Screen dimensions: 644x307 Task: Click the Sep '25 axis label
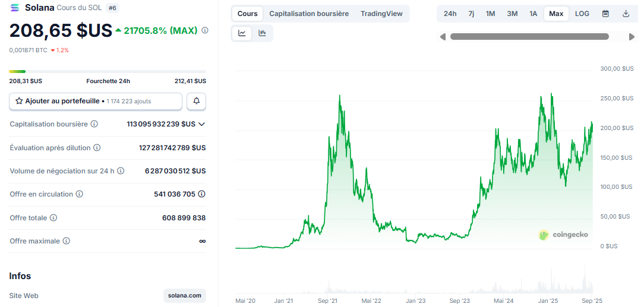592,301
